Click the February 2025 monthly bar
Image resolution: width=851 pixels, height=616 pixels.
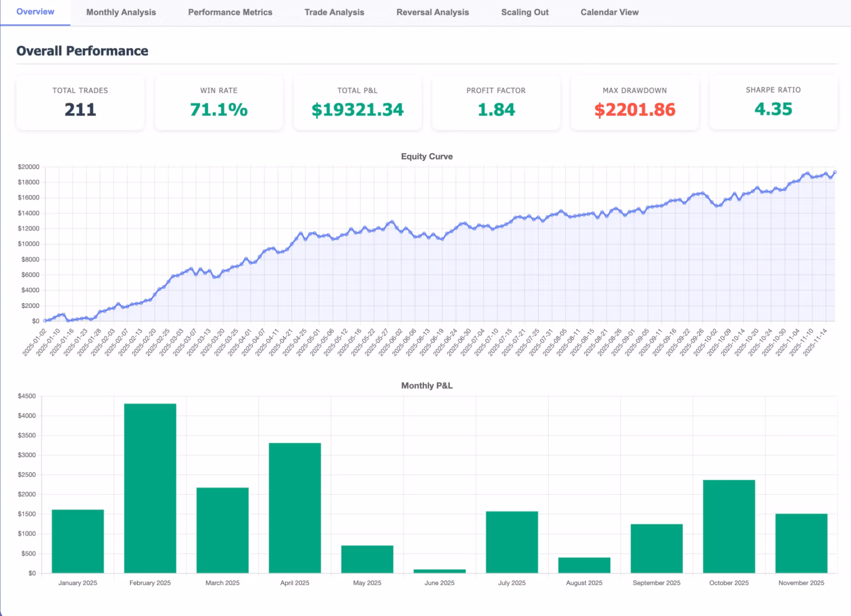click(150, 488)
